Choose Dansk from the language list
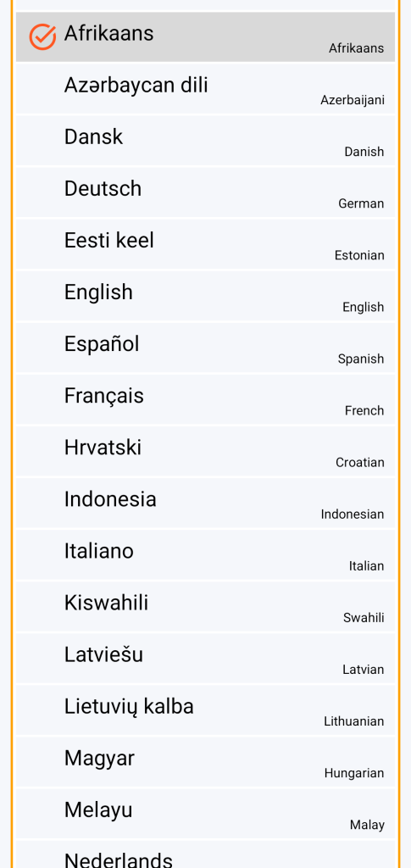Screen dimensions: 411x868 [x=205, y=141]
